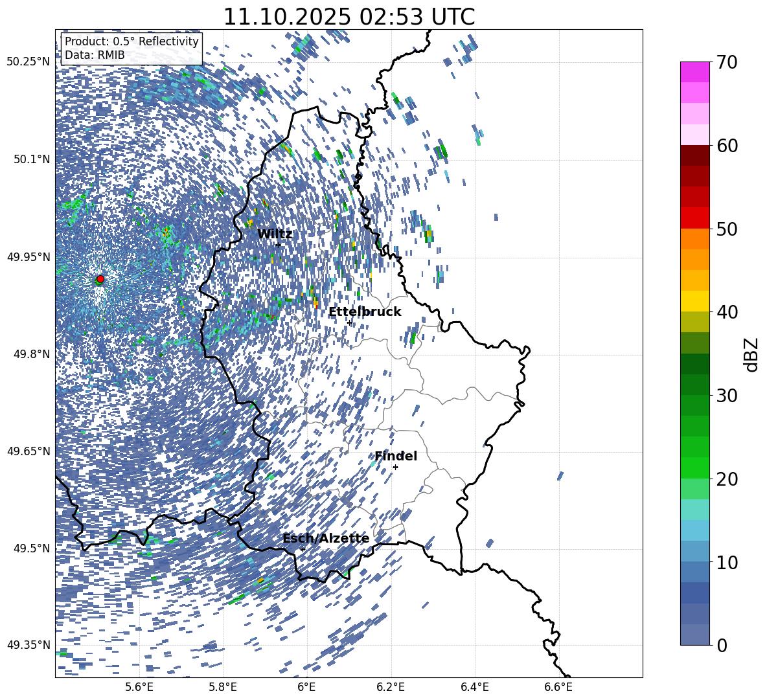The image size is (767, 700).
Task: Click the 50.25°N latitude label
Action: click(x=29, y=62)
